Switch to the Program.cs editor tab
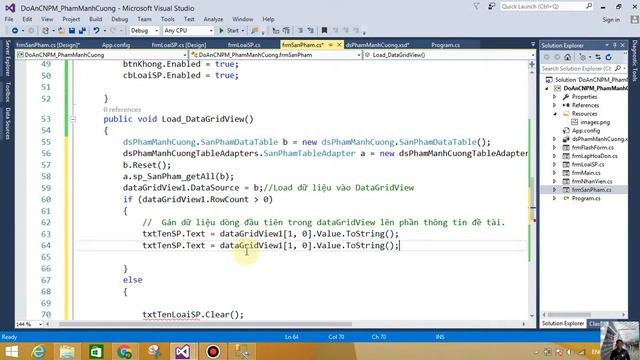The image size is (640, 360). pos(445,45)
